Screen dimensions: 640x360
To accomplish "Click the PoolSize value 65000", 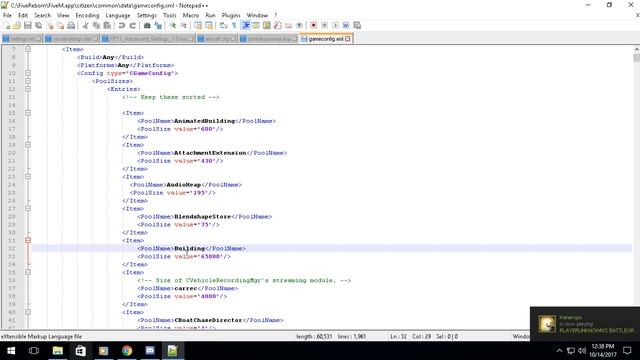I will click(x=209, y=256).
